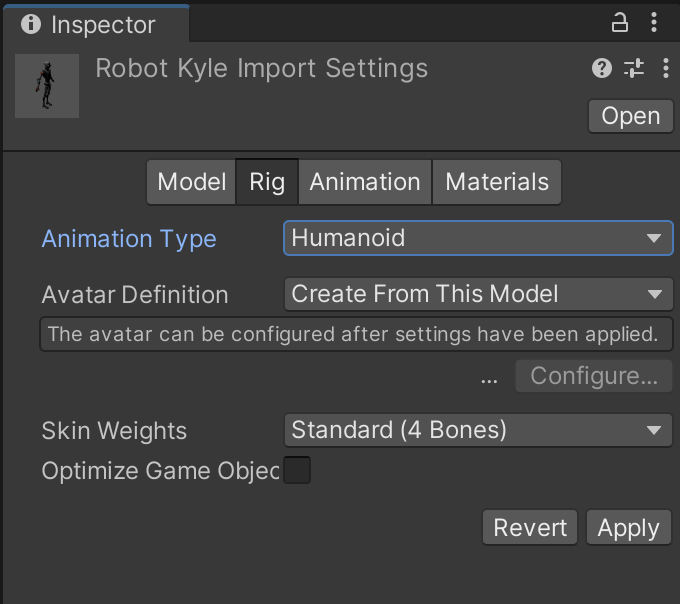Click the Animation Type label

pos(129,239)
